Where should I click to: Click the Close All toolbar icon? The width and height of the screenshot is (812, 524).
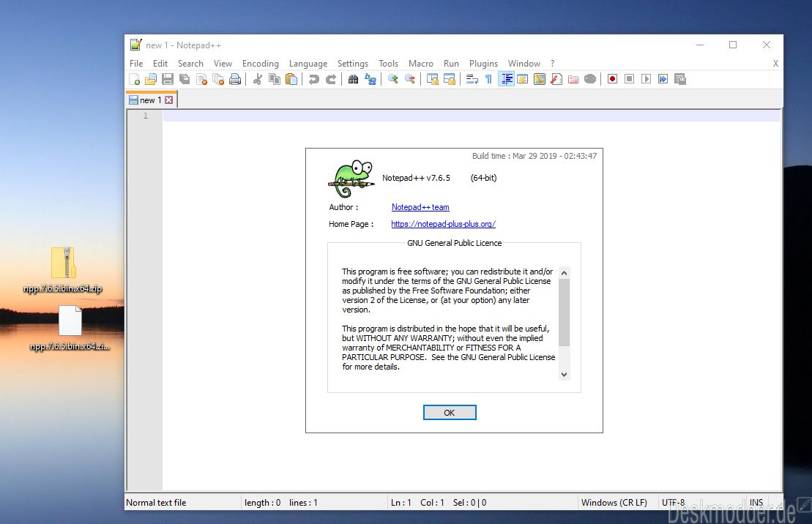click(218, 79)
